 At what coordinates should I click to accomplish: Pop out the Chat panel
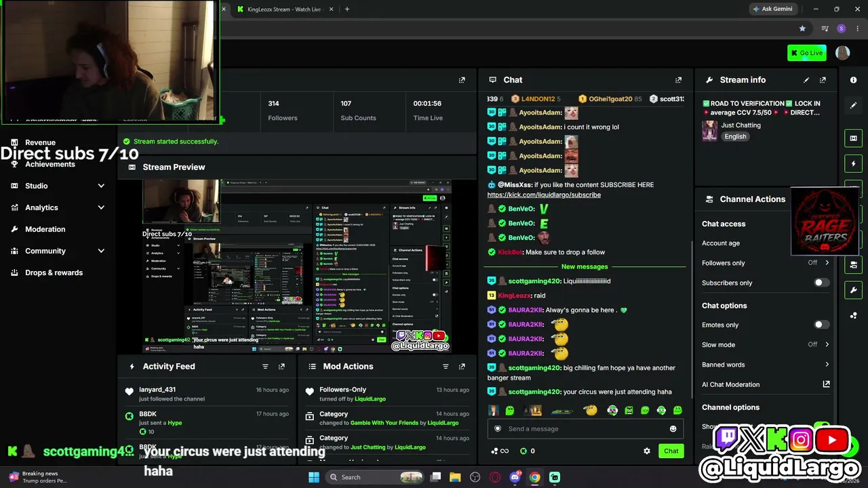pyautogui.click(x=678, y=80)
